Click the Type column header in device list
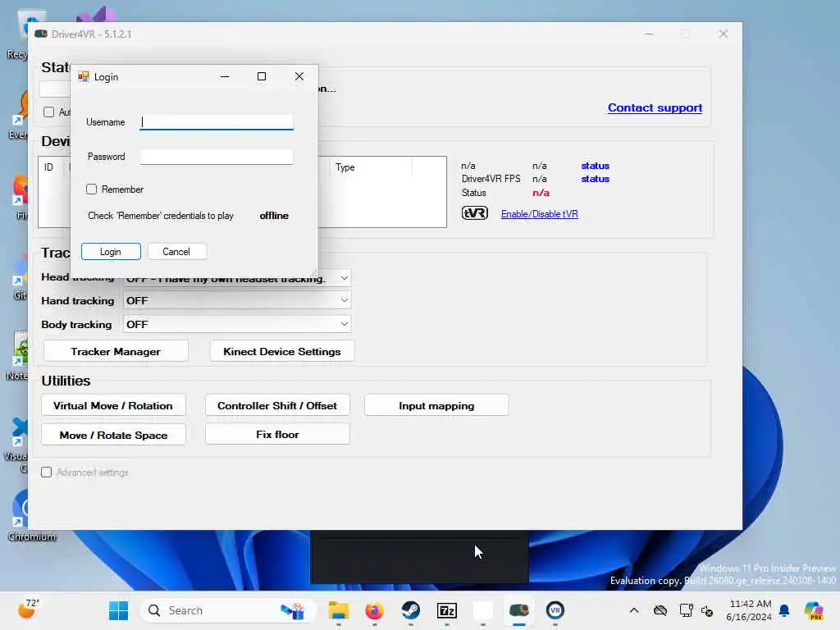The image size is (840, 630). click(372, 167)
